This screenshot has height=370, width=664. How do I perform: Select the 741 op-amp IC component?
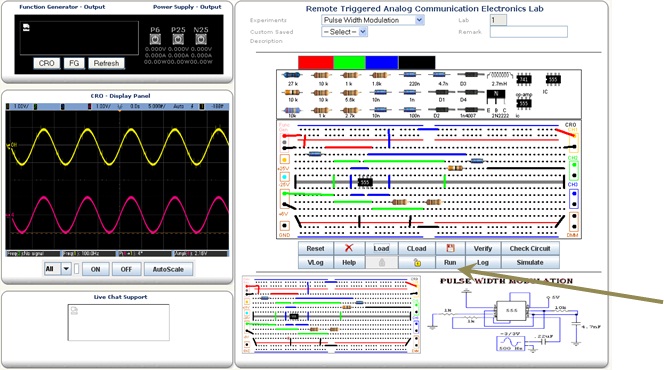tap(524, 80)
